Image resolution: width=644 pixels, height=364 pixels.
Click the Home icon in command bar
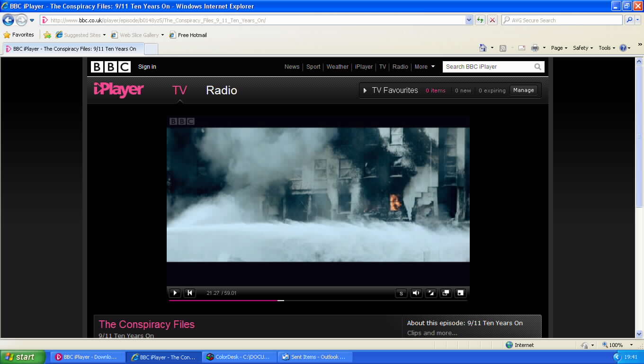coord(483,48)
